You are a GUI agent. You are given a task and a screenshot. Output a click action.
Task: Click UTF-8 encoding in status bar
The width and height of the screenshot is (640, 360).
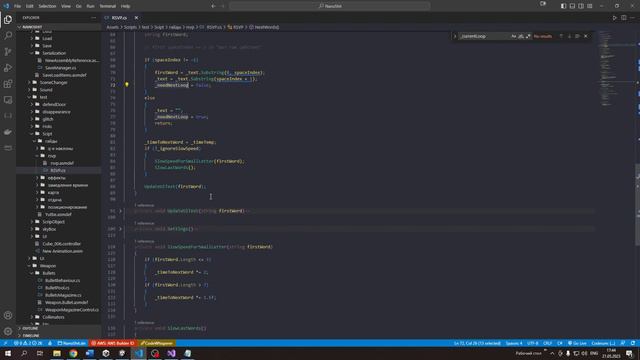click(533, 343)
